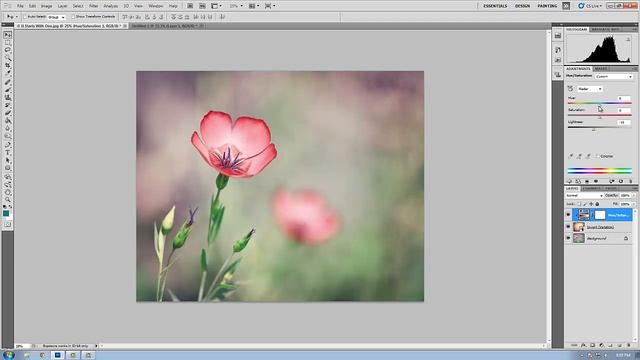Screen dimensions: 640x360
Task: Select the Rectangular Marquee tool
Action: (x=7, y=42)
